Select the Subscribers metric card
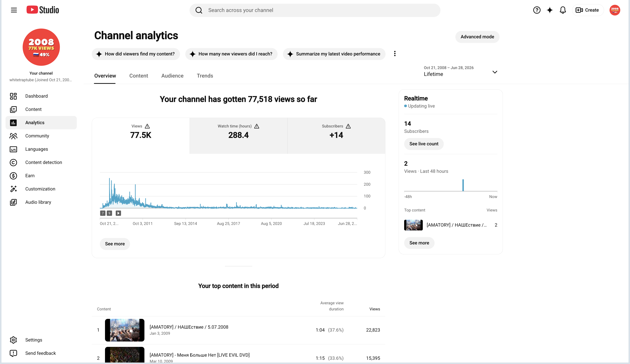The image size is (630, 364). pos(336,136)
